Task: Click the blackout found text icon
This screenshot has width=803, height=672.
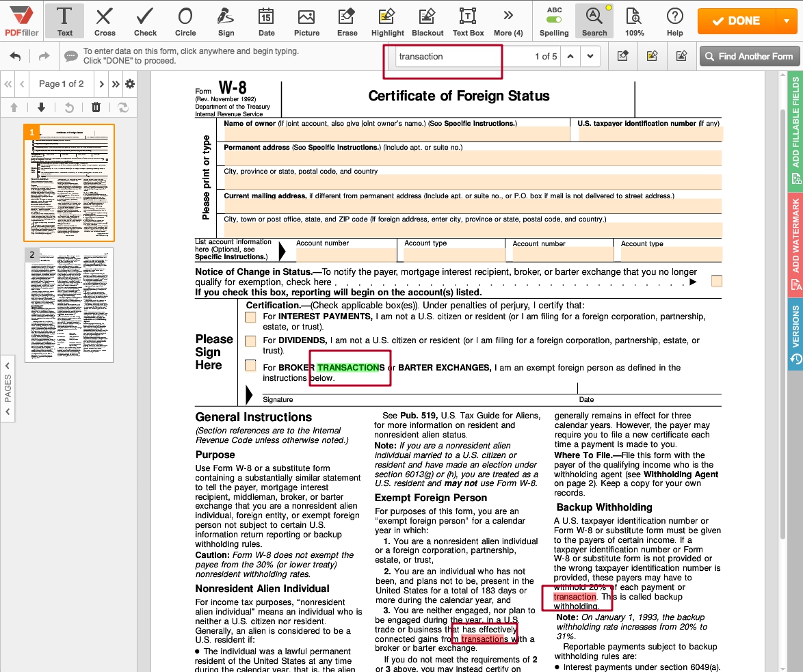Action: [x=682, y=56]
